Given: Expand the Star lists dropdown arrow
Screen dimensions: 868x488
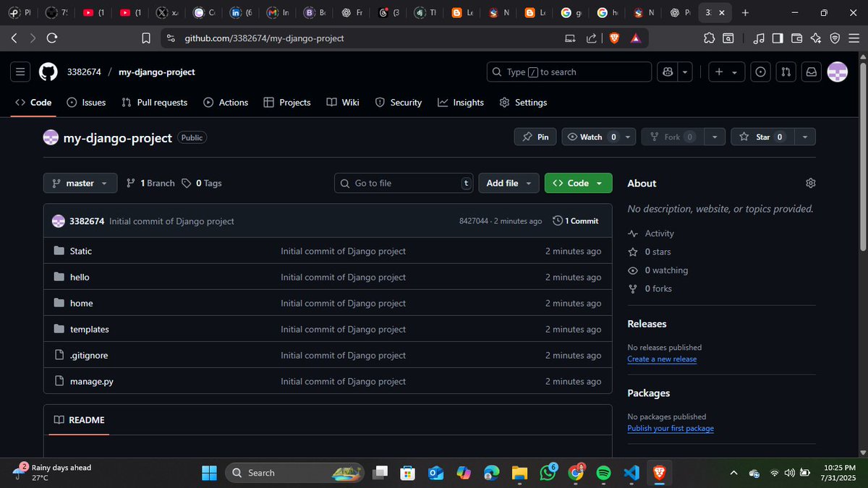Looking at the screenshot, I should coord(805,137).
